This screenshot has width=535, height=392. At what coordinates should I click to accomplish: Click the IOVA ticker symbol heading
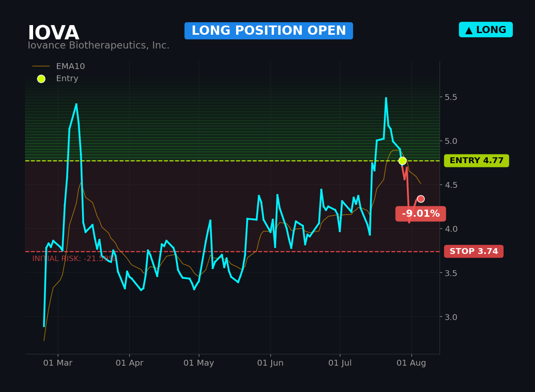53,33
